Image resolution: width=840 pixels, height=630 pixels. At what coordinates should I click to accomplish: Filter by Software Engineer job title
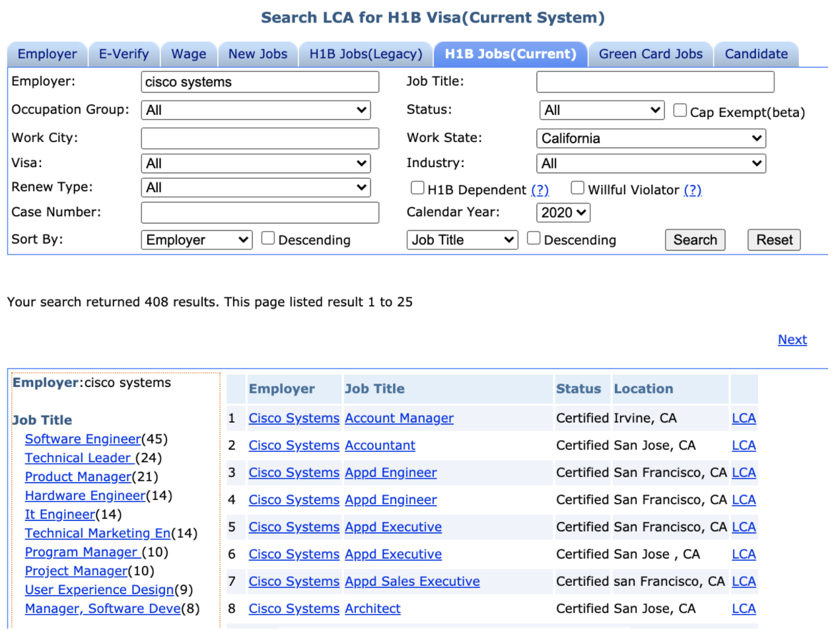pyautogui.click(x=83, y=439)
